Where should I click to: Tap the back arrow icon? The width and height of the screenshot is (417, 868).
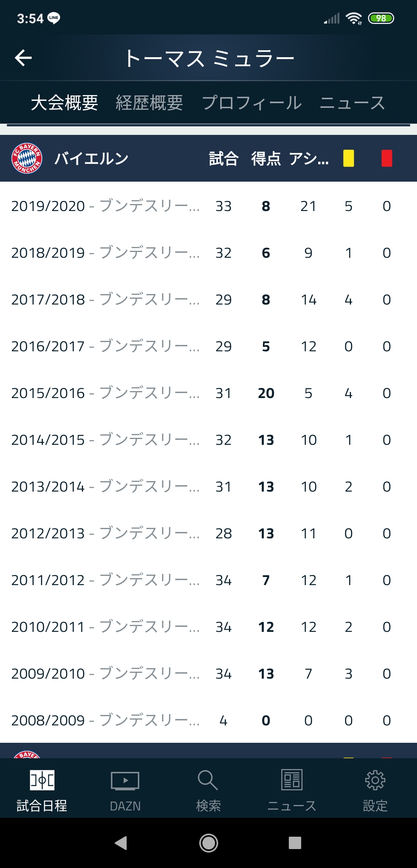coord(23,58)
